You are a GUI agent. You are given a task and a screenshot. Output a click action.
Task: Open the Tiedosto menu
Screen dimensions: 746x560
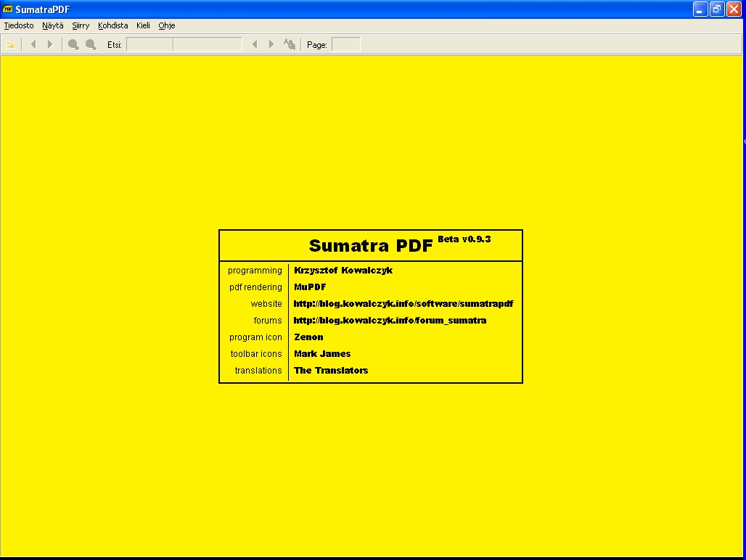point(19,25)
